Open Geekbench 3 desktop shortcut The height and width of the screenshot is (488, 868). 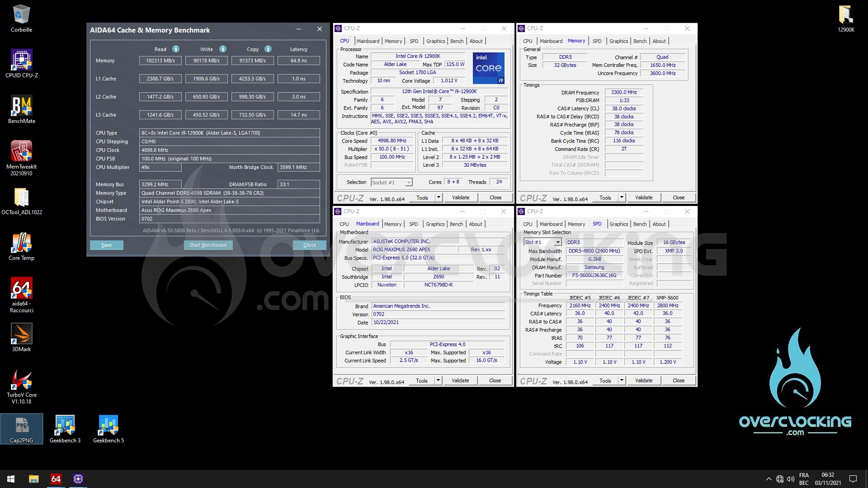65,429
